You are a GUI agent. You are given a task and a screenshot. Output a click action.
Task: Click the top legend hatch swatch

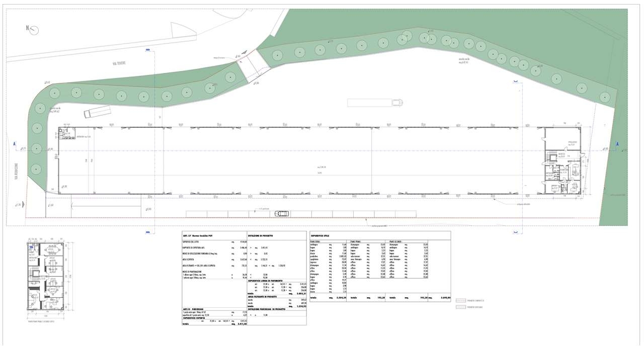point(460,300)
